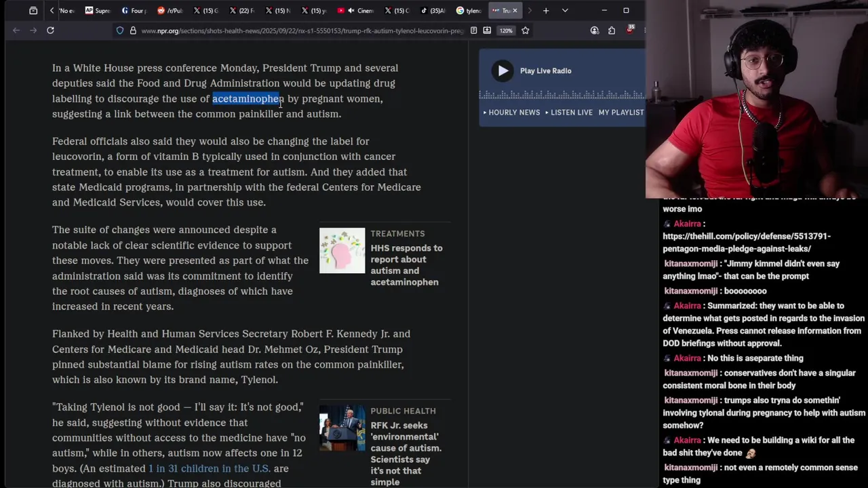
Task: Switch to the X '(22)' tab
Action: 241,10
